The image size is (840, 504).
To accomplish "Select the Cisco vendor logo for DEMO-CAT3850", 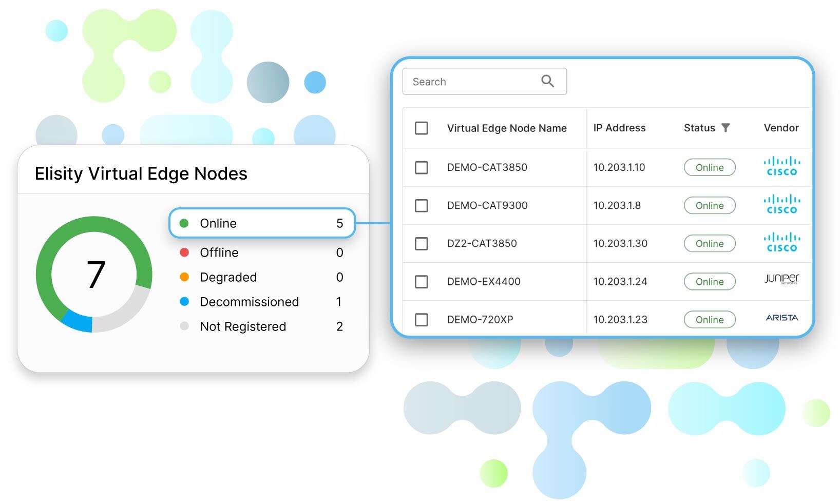I will (x=781, y=167).
